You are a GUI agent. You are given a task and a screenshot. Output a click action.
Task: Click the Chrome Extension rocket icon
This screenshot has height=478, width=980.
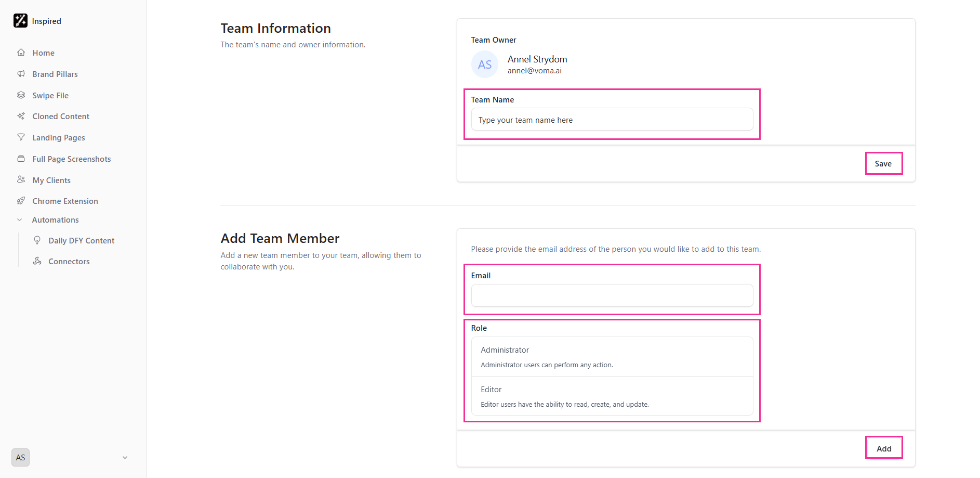coord(21,201)
